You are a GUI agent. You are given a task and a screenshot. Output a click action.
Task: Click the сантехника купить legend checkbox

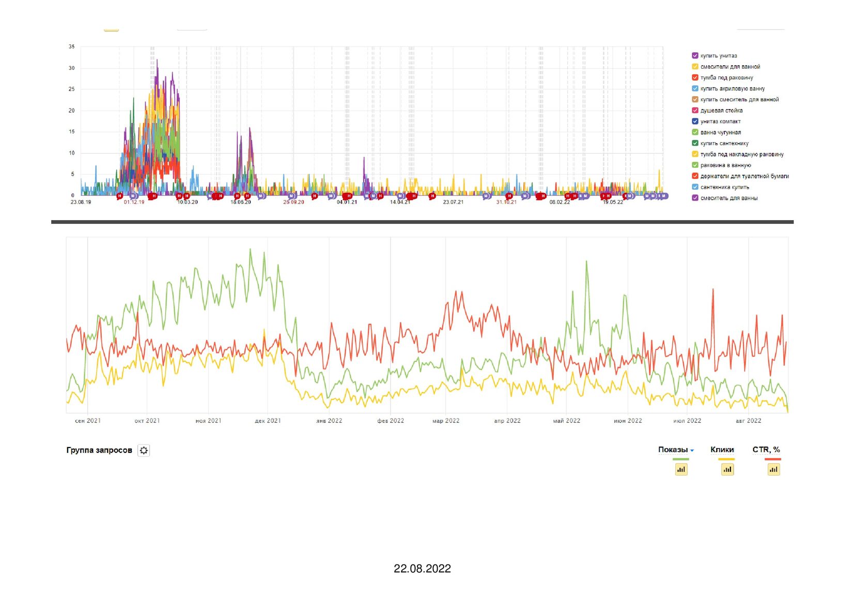coord(695,187)
